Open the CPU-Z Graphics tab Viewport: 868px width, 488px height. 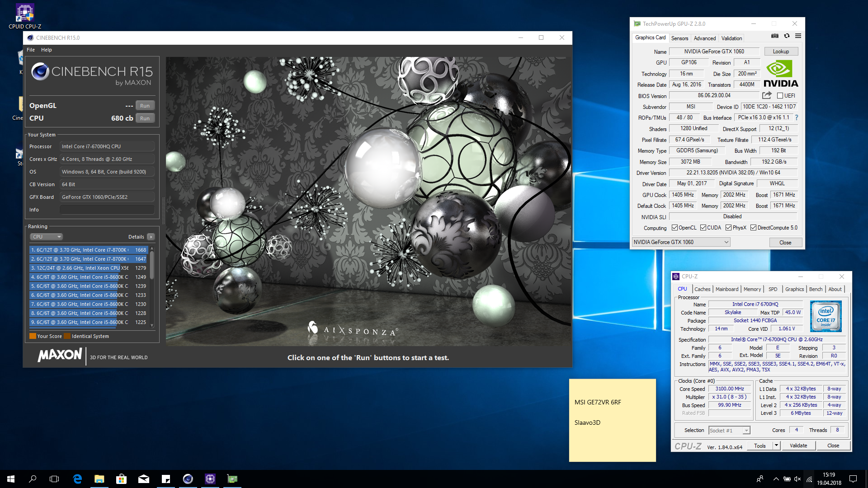[x=794, y=289]
